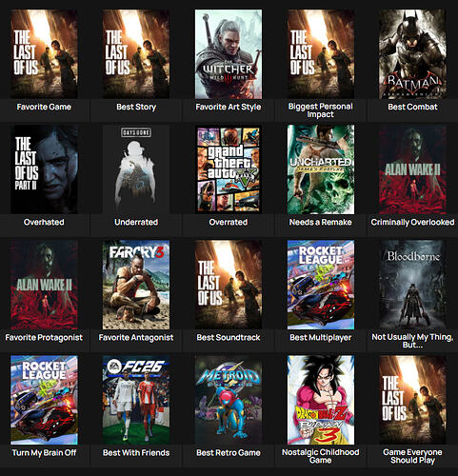Choose The Last of Us Part II cover

pyautogui.click(x=44, y=169)
